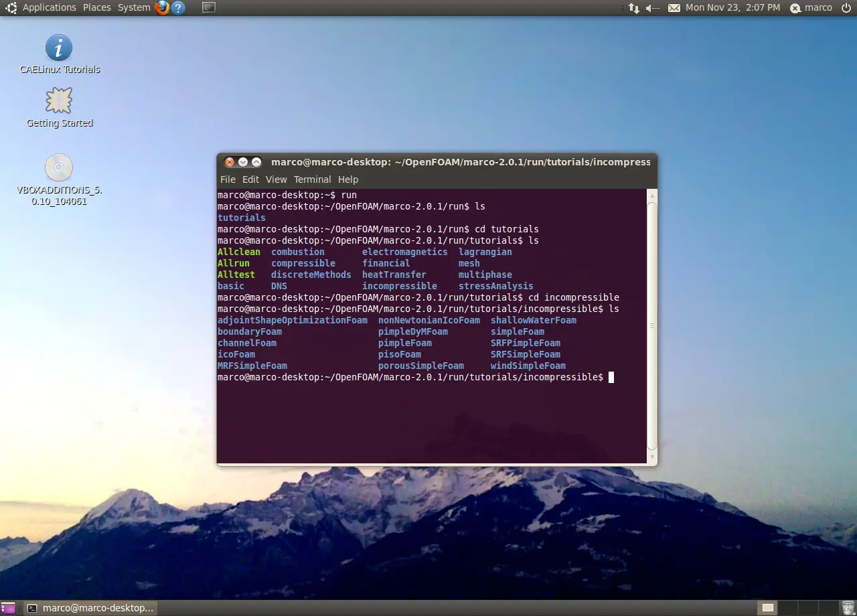This screenshot has width=857, height=616.
Task: Open the Applications menu
Action: (x=50, y=8)
